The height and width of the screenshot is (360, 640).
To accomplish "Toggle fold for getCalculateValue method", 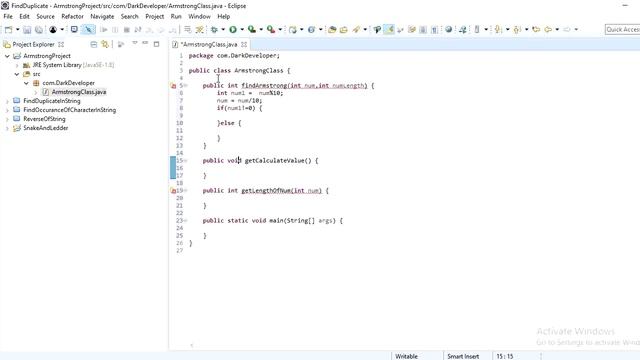I will click(186, 160).
